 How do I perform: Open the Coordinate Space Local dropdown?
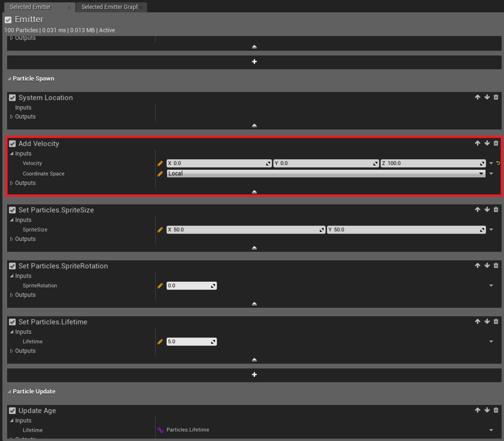point(326,174)
